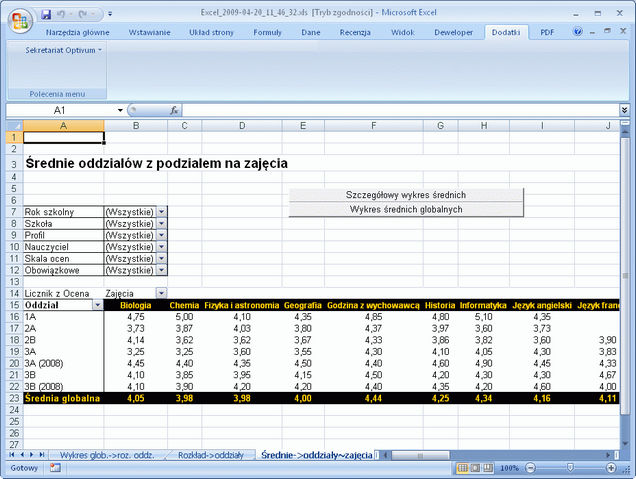The width and height of the screenshot is (636, 479).
Task: Switch to Page Break Preview icon
Action: click(x=488, y=468)
